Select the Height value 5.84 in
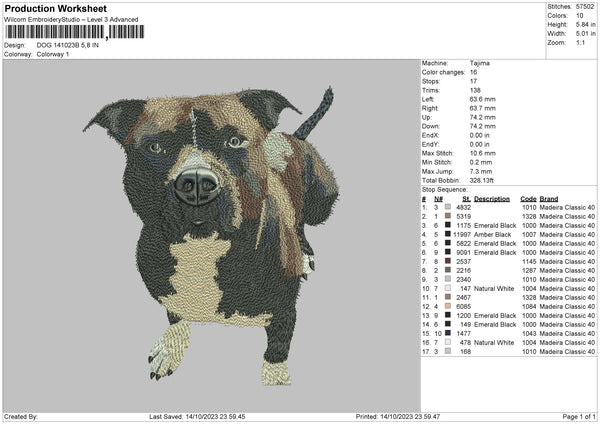 [585, 24]
